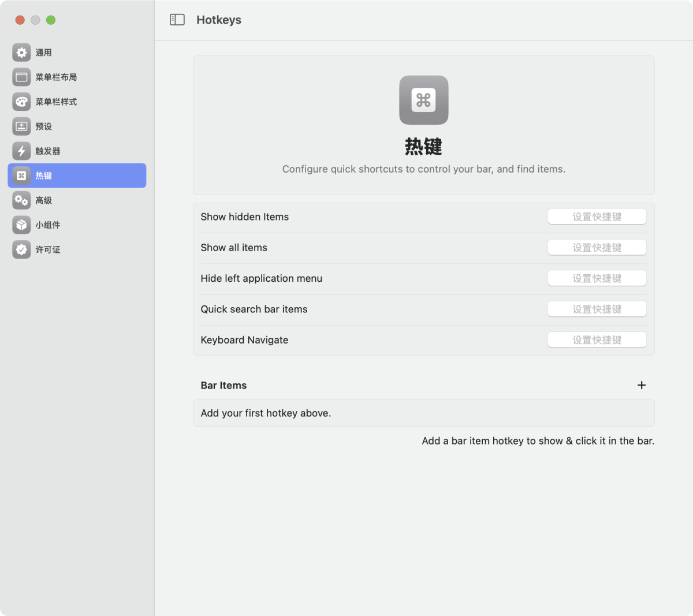Add a new Bar Items hotkey
Image resolution: width=693 pixels, height=616 pixels.
pyautogui.click(x=641, y=385)
